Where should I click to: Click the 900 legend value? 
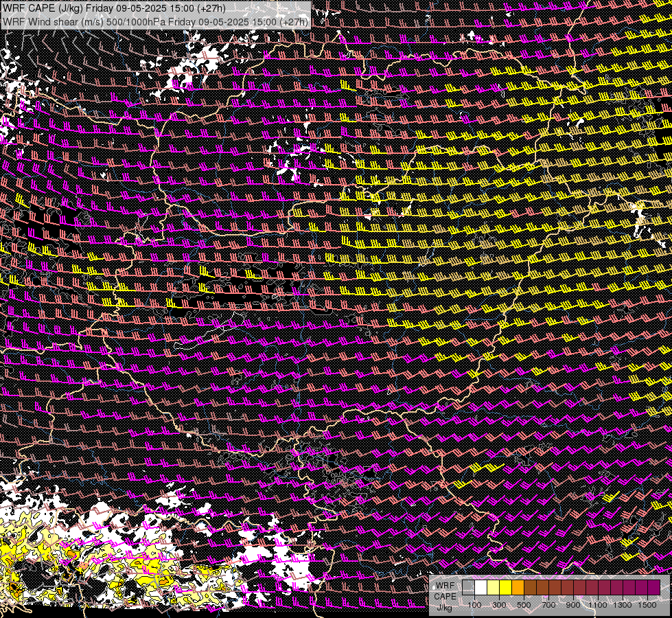tap(573, 605)
